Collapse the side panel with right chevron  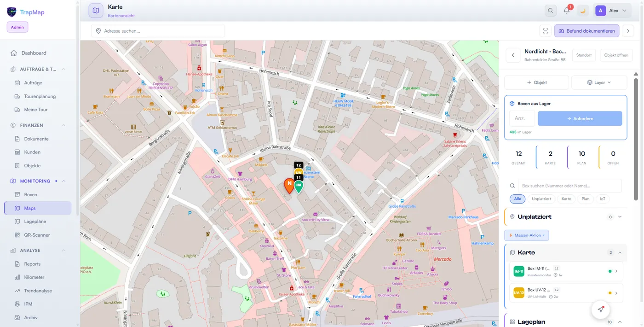(628, 31)
